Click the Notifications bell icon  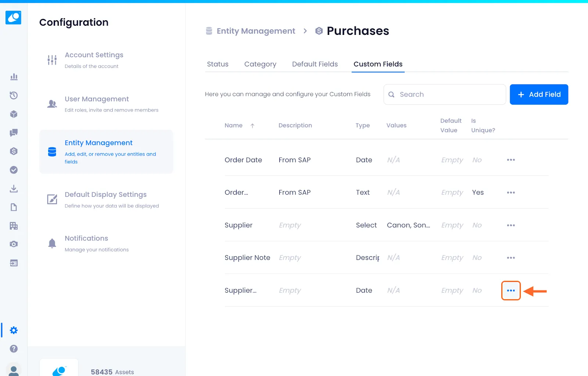[x=52, y=243]
